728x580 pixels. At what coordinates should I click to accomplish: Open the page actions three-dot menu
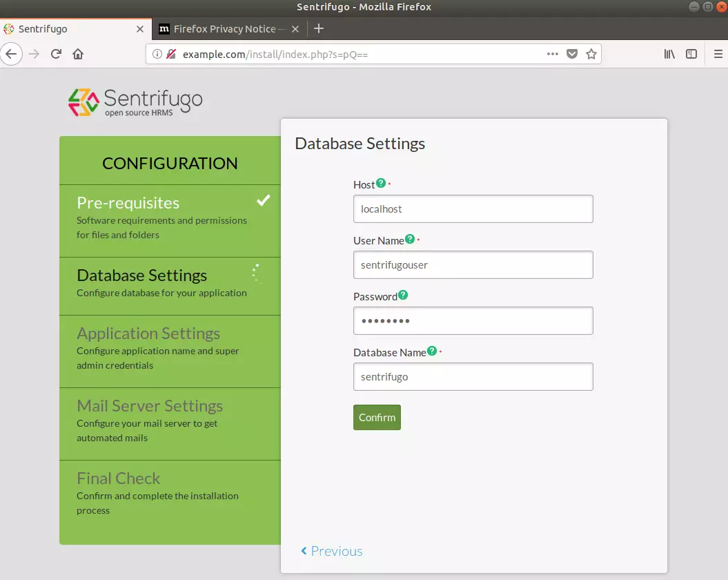click(553, 54)
